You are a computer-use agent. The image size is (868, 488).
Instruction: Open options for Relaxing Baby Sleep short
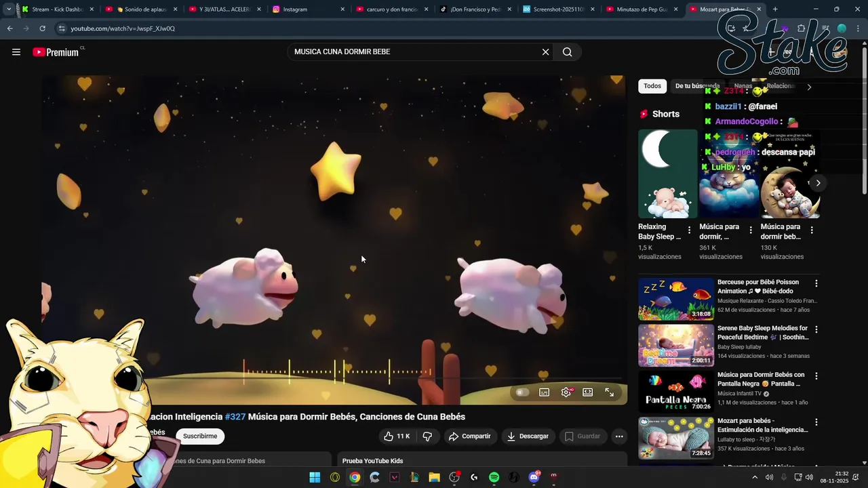pos(689,230)
